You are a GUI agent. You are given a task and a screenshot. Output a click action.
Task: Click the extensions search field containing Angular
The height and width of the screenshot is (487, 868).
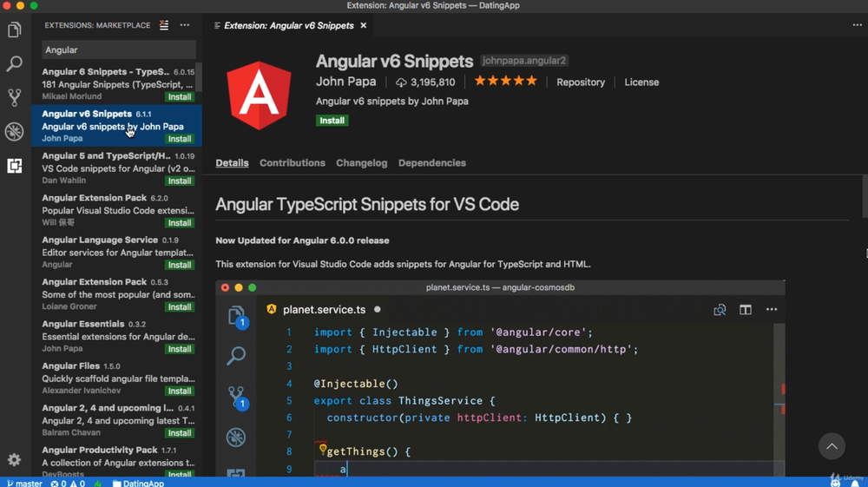pos(118,49)
